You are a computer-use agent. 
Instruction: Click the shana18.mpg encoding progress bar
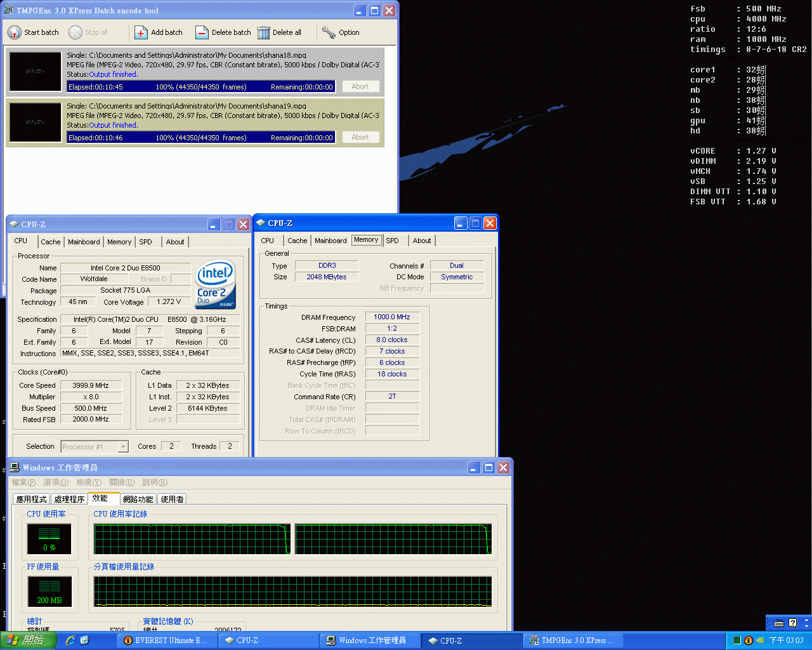200,87
